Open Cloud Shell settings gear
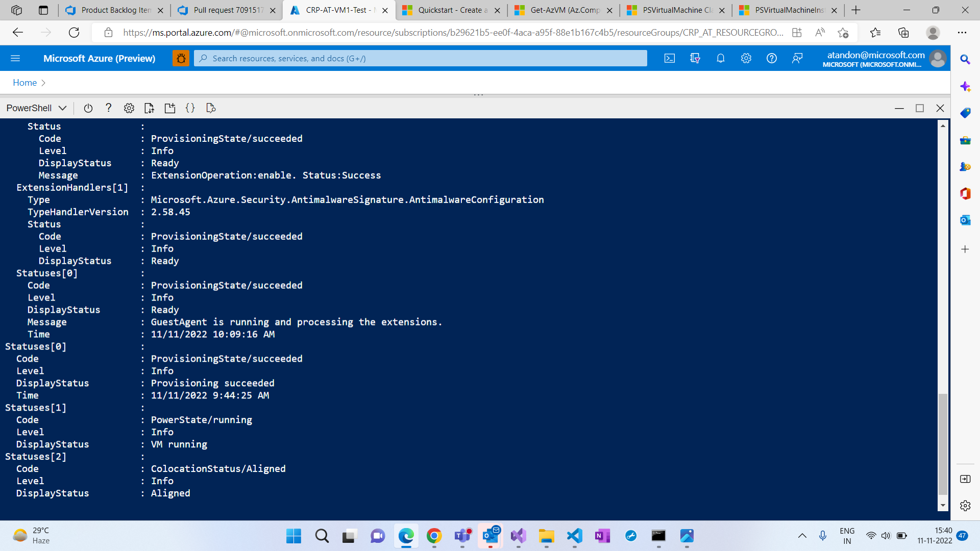The width and height of the screenshot is (980, 551). click(129, 108)
